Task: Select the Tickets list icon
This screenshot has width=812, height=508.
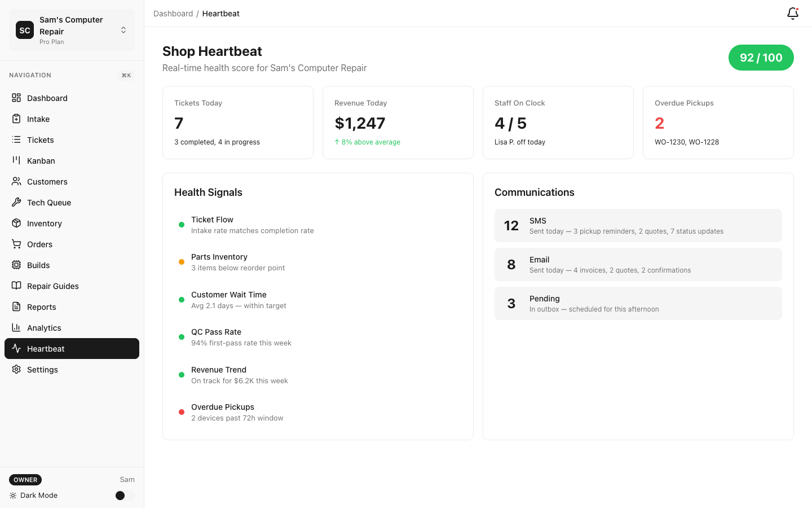Action: pos(17,139)
